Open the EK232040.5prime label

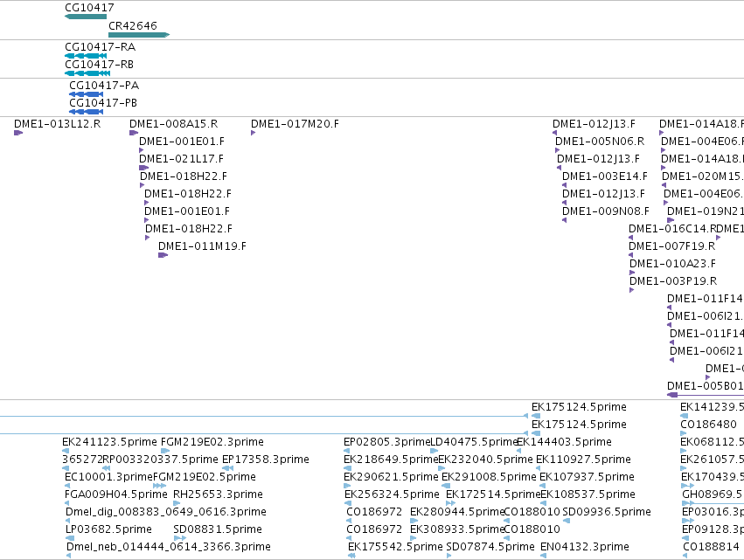click(485, 460)
